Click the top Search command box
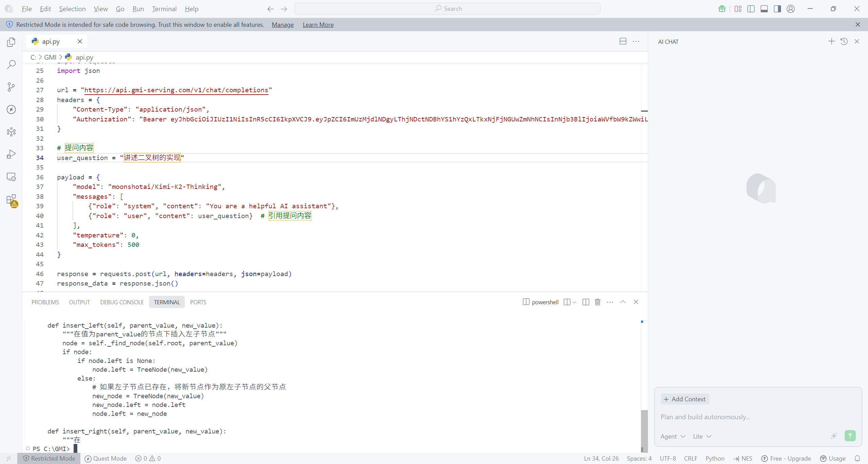The image size is (868, 464). coord(447,9)
